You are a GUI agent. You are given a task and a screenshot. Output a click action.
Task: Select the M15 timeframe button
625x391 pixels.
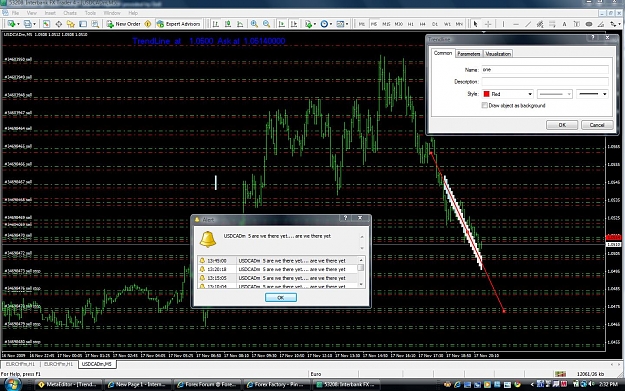pyautogui.click(x=386, y=24)
